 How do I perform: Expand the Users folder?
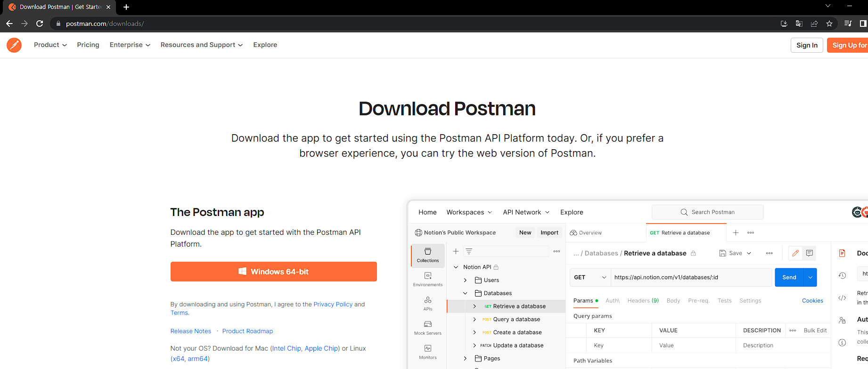(x=465, y=280)
